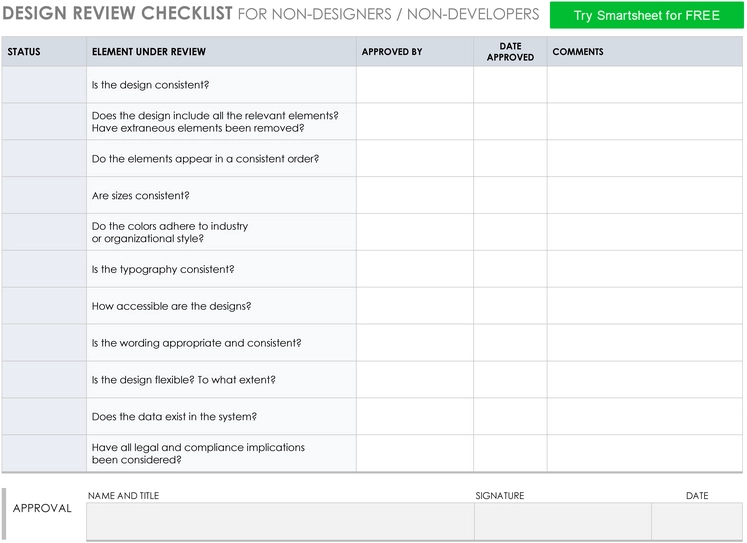Click the Status cell for 'Are sizes consistent?'
747x543 pixels.
(x=44, y=195)
